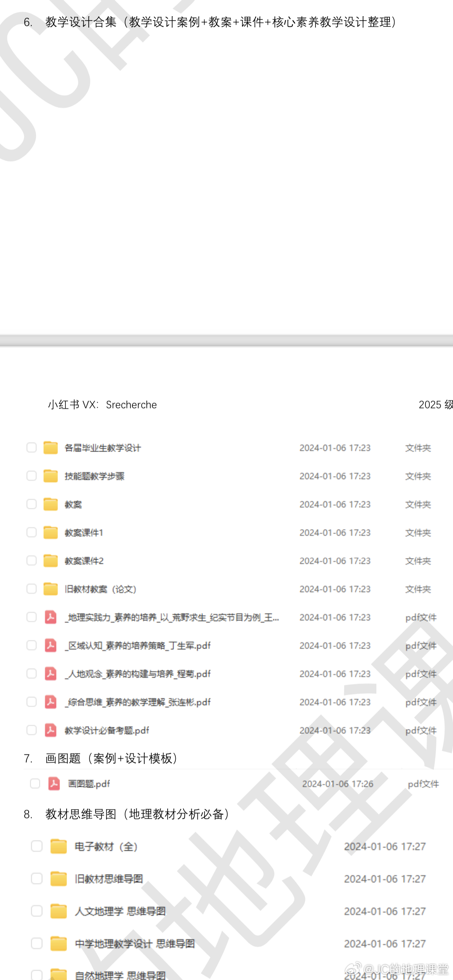Image resolution: width=453 pixels, height=980 pixels.
Task: Open the 自然地理学 思维导图 folder
Action: pyautogui.click(x=120, y=975)
